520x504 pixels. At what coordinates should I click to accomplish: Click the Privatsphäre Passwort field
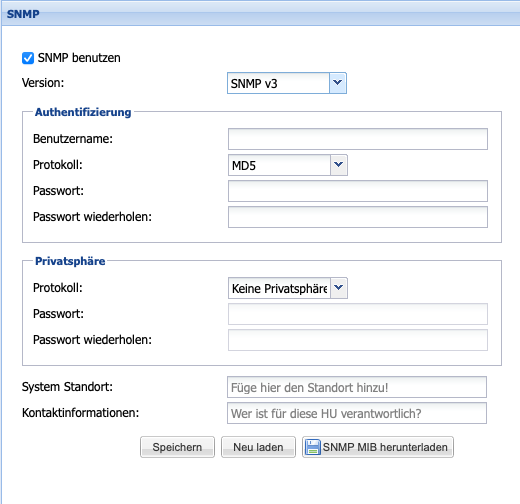click(x=358, y=314)
